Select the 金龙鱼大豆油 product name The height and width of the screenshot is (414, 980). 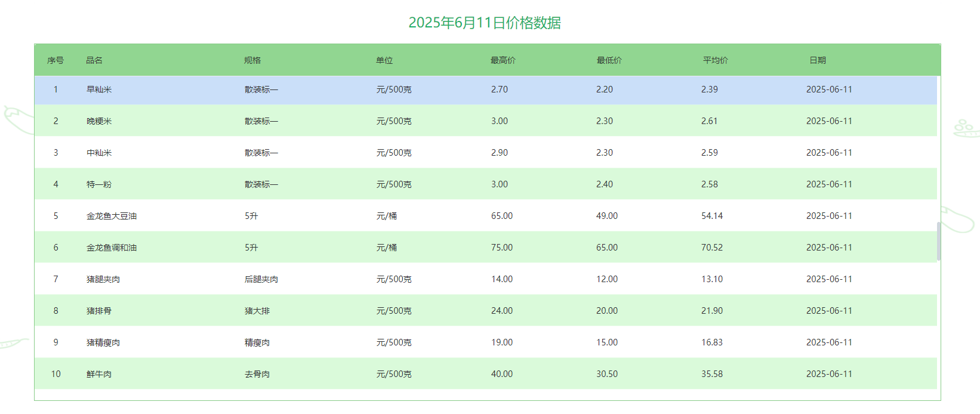[112, 216]
